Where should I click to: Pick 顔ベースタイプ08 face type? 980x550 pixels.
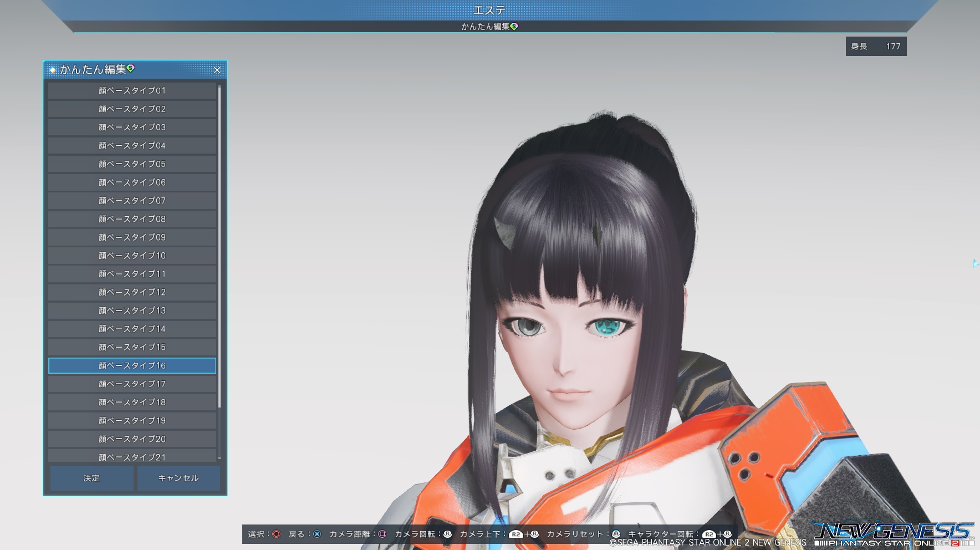pyautogui.click(x=132, y=219)
